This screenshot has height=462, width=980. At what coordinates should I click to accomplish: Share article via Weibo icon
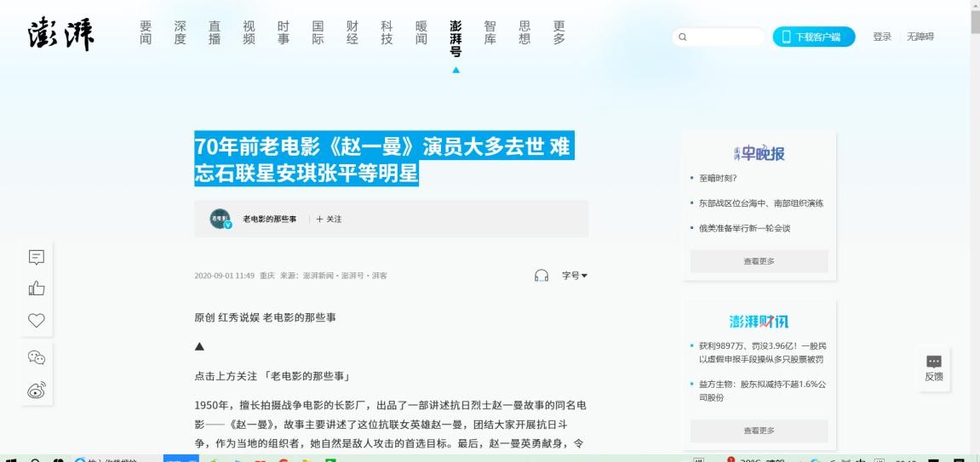pos(37,391)
